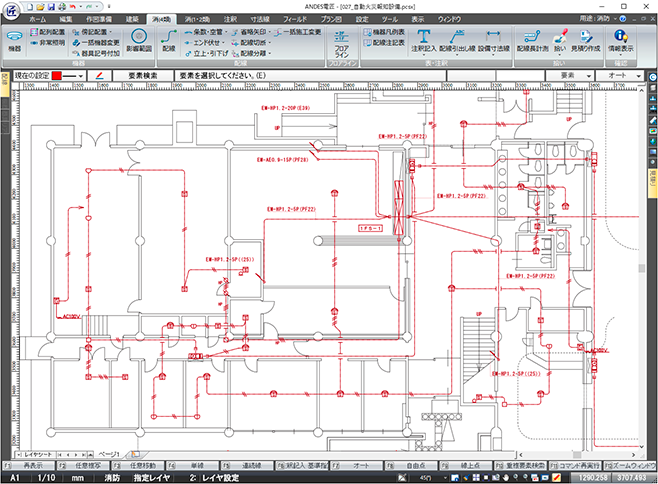
Task: Expand the 現在の設定 line style dropdown
Action: (x=81, y=76)
